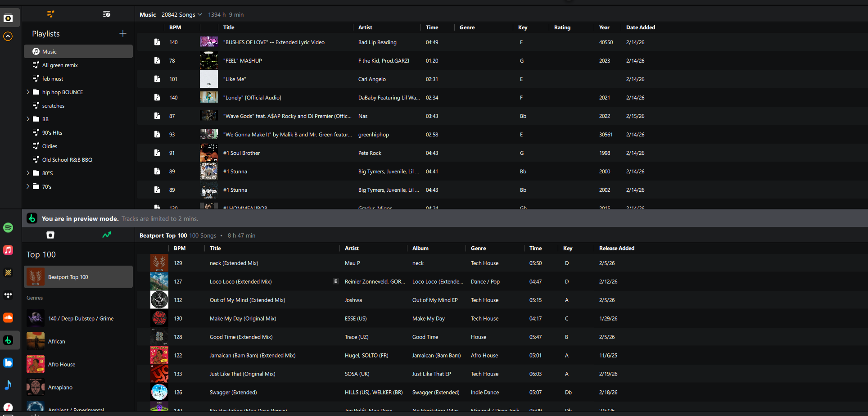This screenshot has height=416, width=868.
Task: Select the local library crate icon
Action: (x=50, y=235)
